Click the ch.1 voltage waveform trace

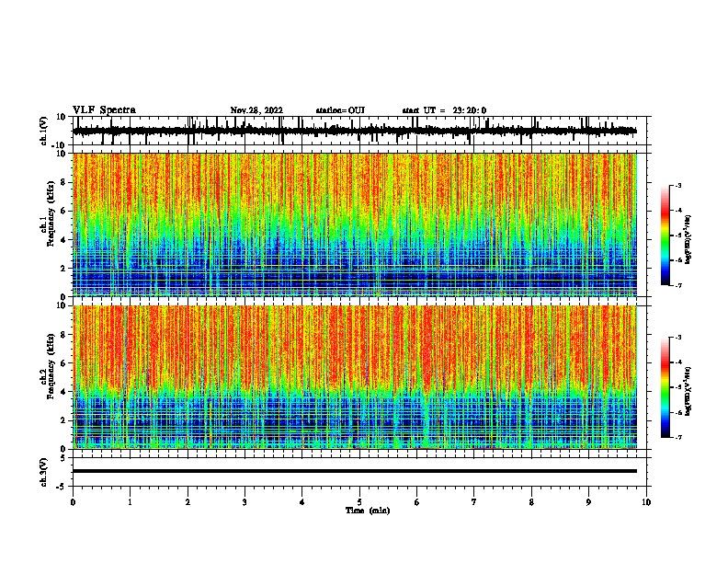click(354, 131)
